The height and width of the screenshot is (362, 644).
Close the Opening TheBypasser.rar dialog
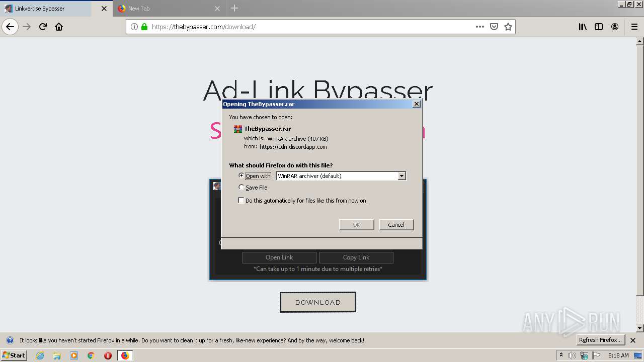(x=416, y=104)
